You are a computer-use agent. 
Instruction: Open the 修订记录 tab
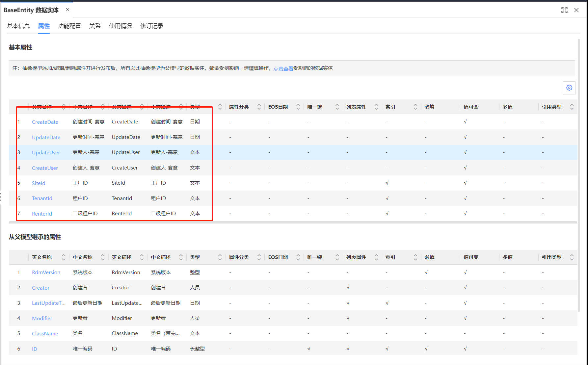pyautogui.click(x=152, y=26)
